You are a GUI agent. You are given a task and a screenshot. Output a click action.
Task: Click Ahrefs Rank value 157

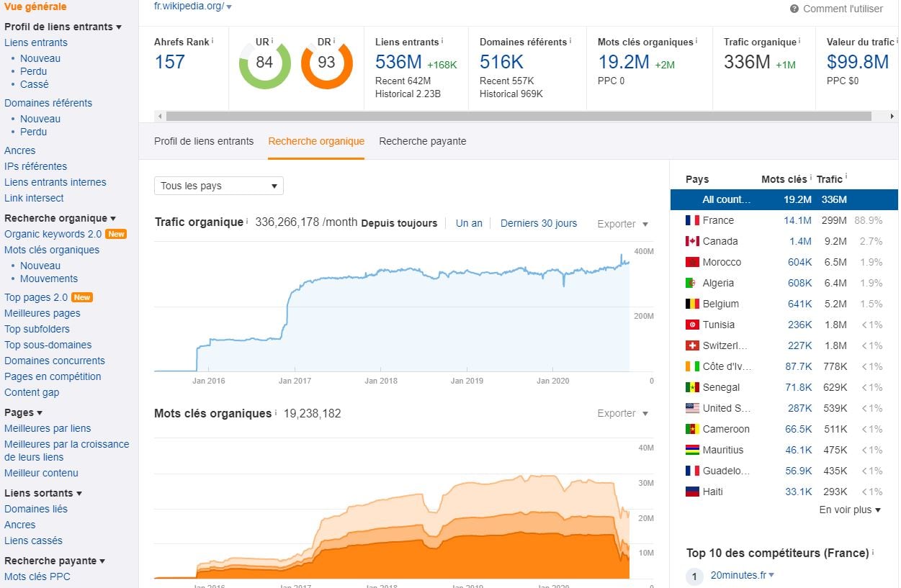170,62
